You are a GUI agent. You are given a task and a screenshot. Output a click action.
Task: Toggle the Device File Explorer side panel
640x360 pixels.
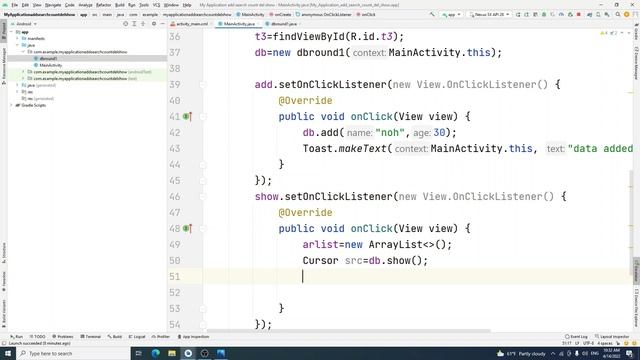(x=636, y=307)
